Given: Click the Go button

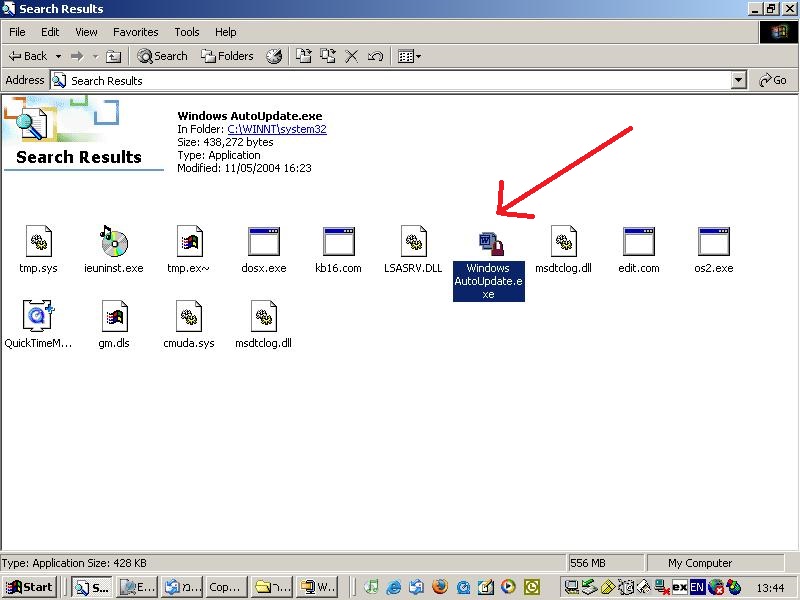Looking at the screenshot, I should (x=772, y=80).
